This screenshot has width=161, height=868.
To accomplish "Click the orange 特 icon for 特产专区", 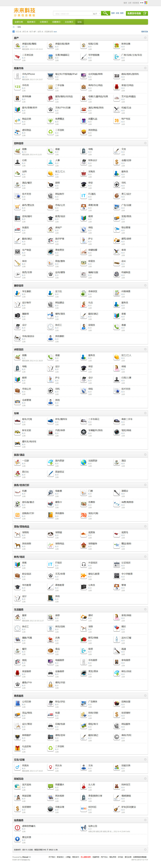I will coord(117,121).
